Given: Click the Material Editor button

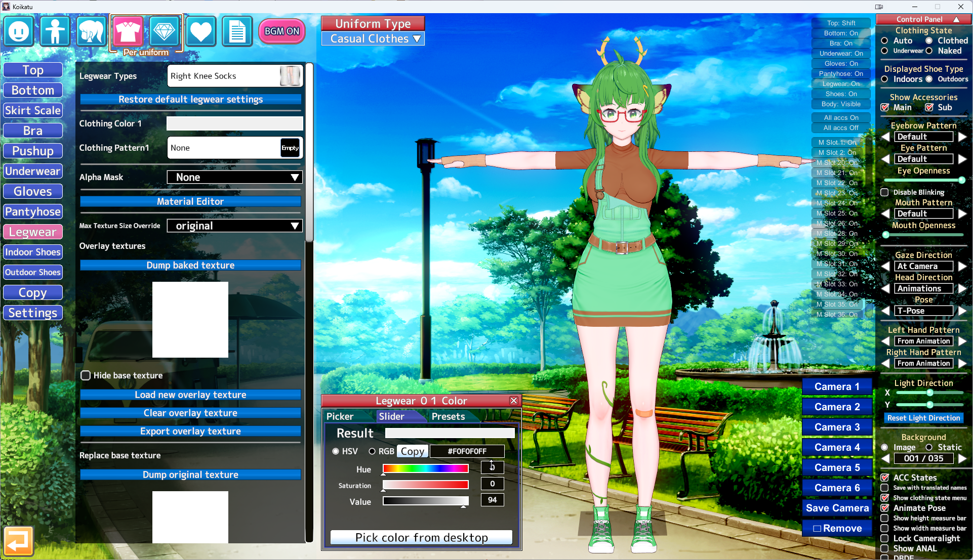Looking at the screenshot, I should point(190,201).
